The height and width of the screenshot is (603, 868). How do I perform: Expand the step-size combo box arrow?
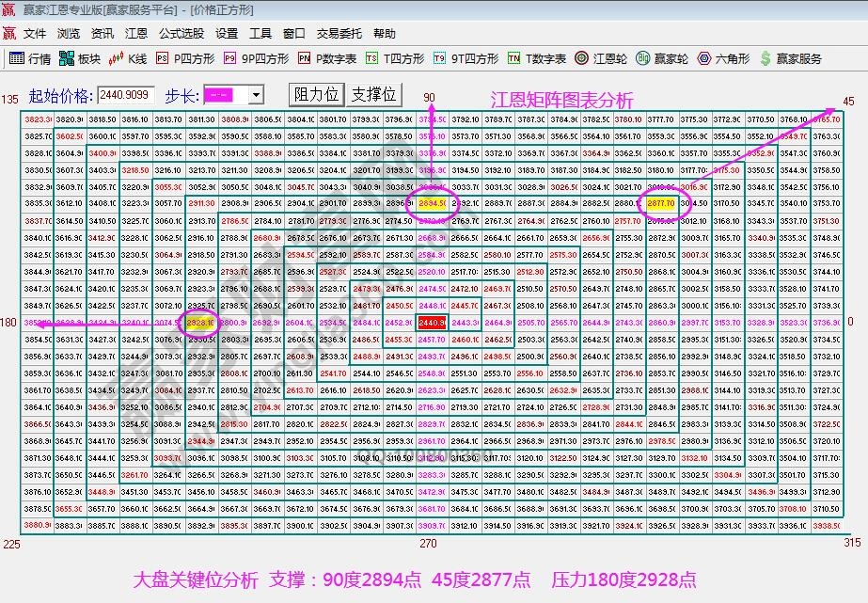coord(256,94)
